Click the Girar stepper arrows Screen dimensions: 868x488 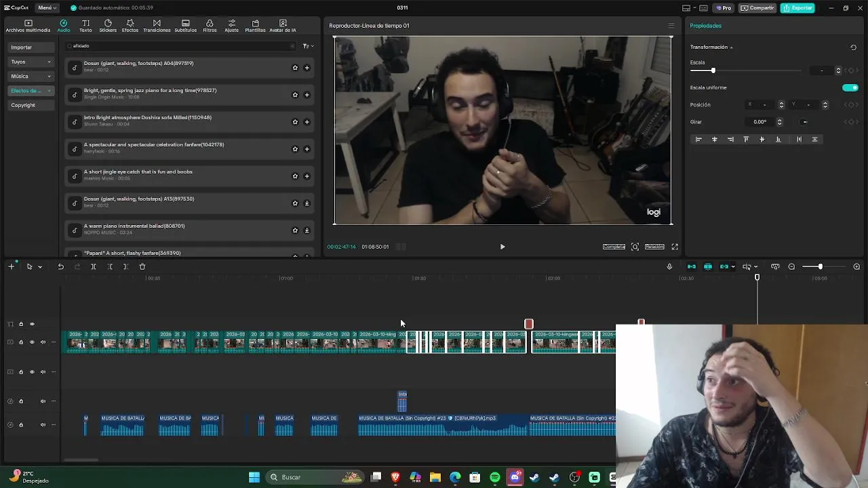tap(779, 122)
